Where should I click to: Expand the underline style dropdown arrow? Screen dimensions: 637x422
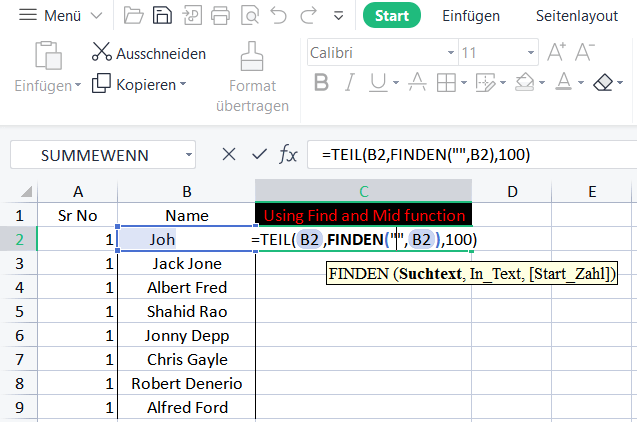396,83
